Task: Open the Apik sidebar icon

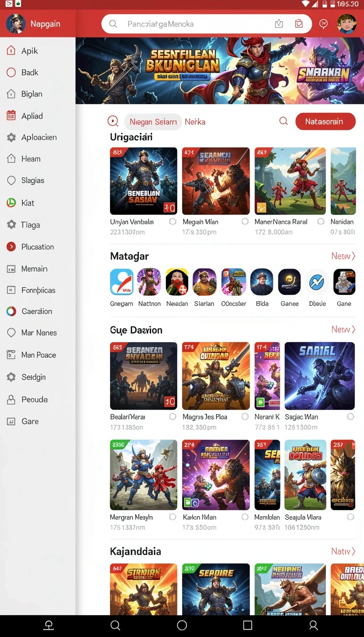Action: (11, 51)
